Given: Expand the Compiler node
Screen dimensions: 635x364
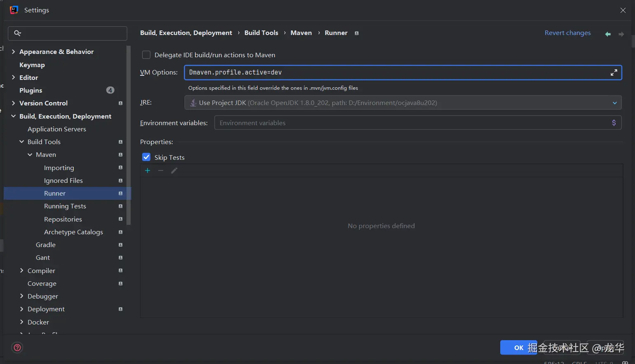Looking at the screenshot, I should (22, 271).
